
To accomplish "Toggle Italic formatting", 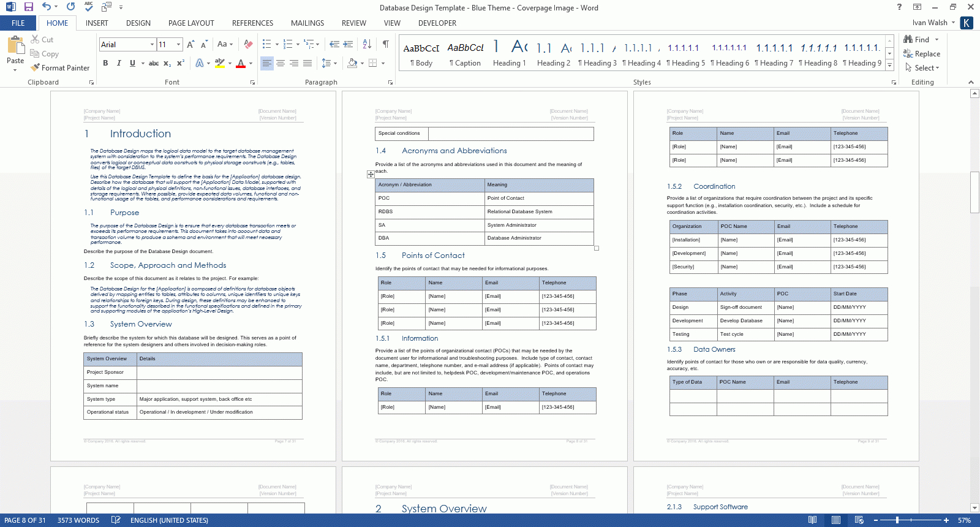I will pyautogui.click(x=119, y=63).
